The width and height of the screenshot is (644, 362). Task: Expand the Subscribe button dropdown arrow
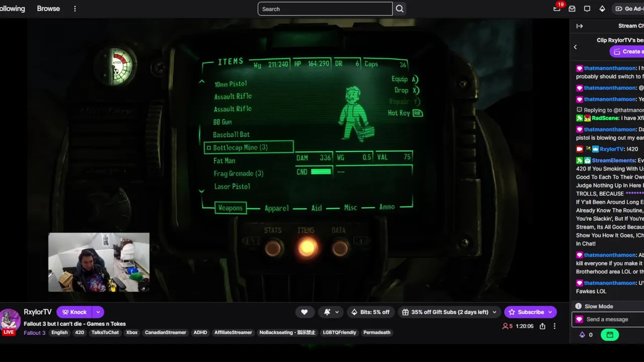pyautogui.click(x=550, y=312)
